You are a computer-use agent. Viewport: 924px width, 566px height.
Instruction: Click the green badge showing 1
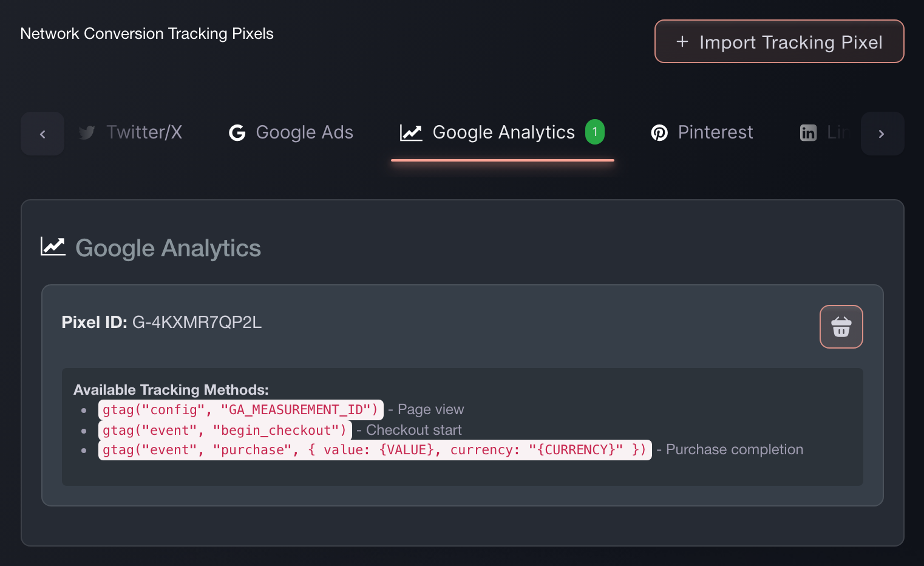point(595,132)
